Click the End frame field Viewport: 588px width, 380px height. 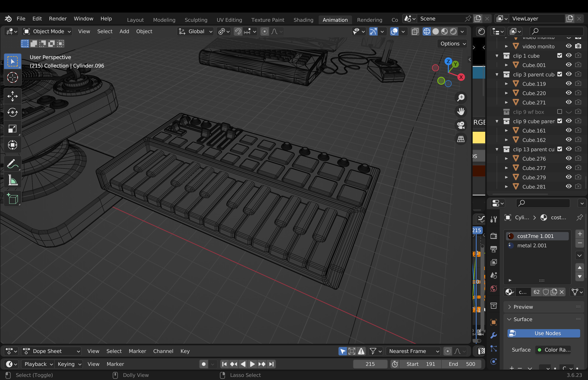461,364
